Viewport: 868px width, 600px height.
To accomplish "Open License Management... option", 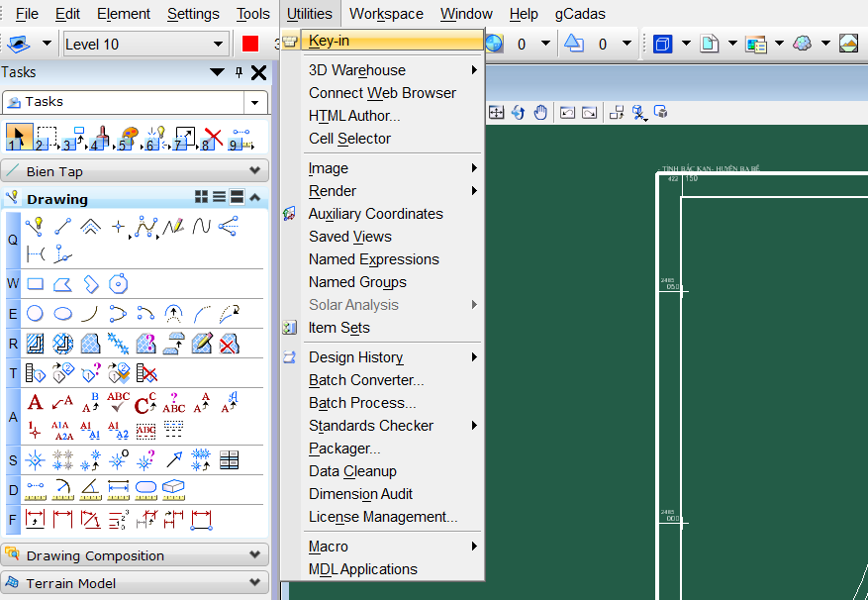I will pos(383,517).
